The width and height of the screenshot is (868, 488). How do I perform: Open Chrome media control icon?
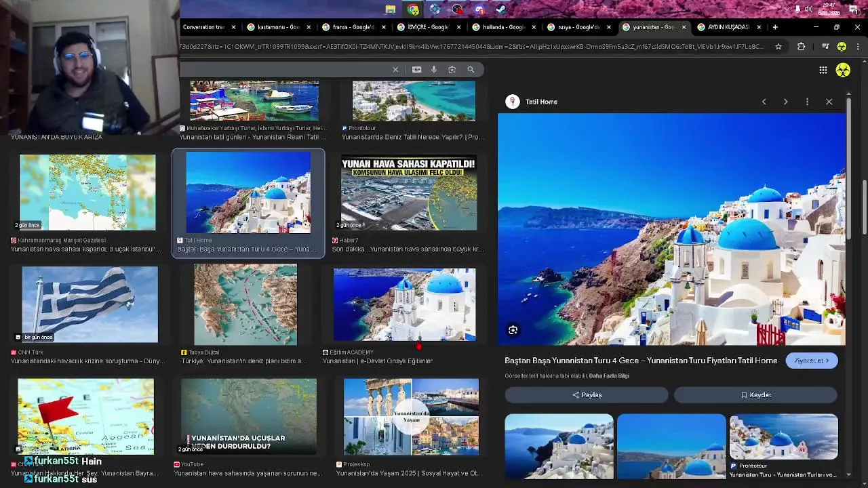coord(825,46)
